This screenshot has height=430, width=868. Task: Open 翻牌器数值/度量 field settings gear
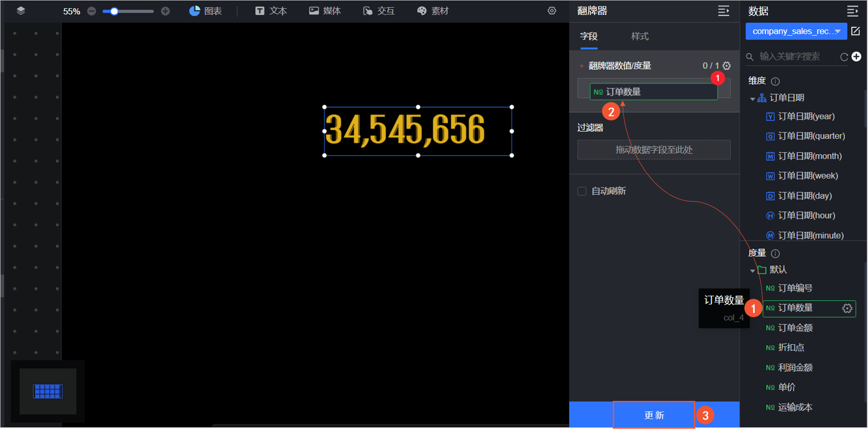click(x=727, y=66)
